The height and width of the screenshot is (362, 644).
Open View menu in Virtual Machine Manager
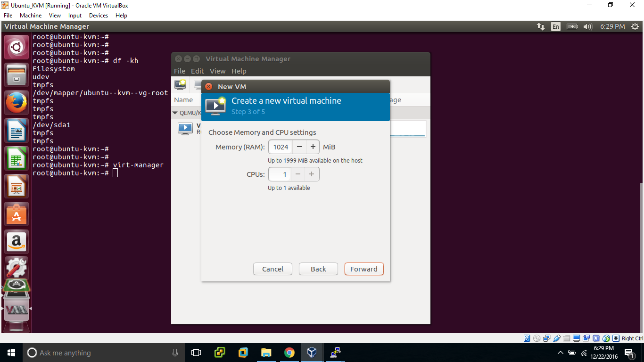pyautogui.click(x=217, y=71)
